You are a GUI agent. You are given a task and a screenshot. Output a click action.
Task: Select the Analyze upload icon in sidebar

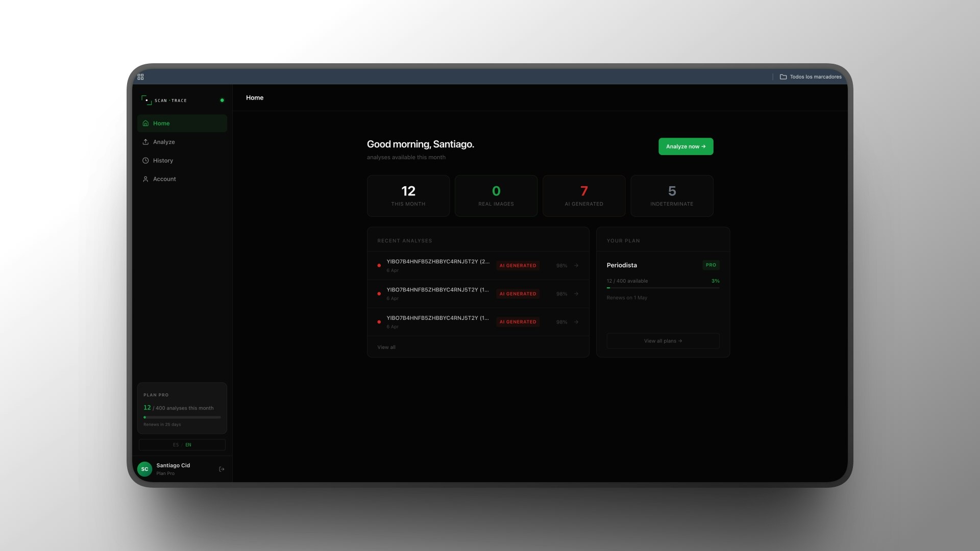(x=146, y=142)
